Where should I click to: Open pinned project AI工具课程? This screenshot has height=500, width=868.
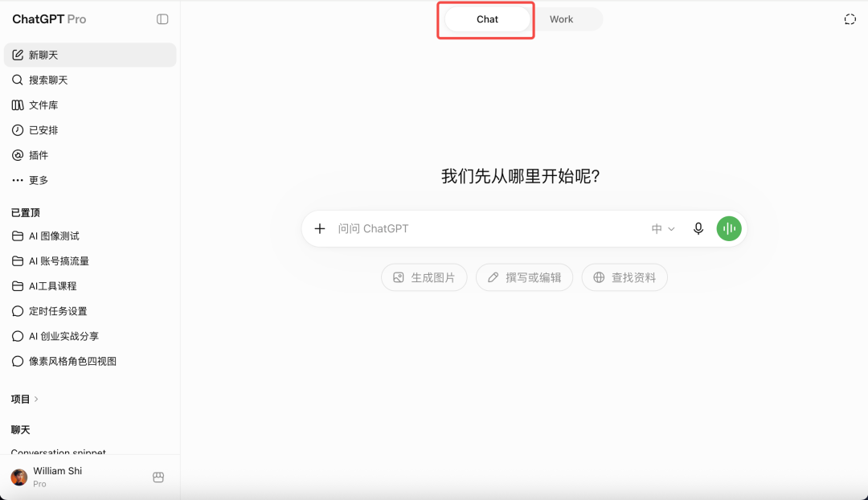coord(90,285)
